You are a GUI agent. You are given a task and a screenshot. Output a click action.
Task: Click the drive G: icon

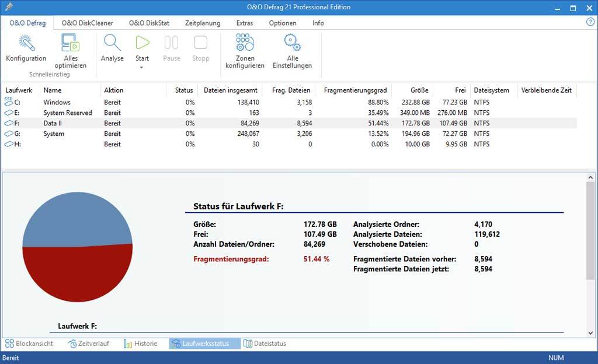(x=9, y=134)
